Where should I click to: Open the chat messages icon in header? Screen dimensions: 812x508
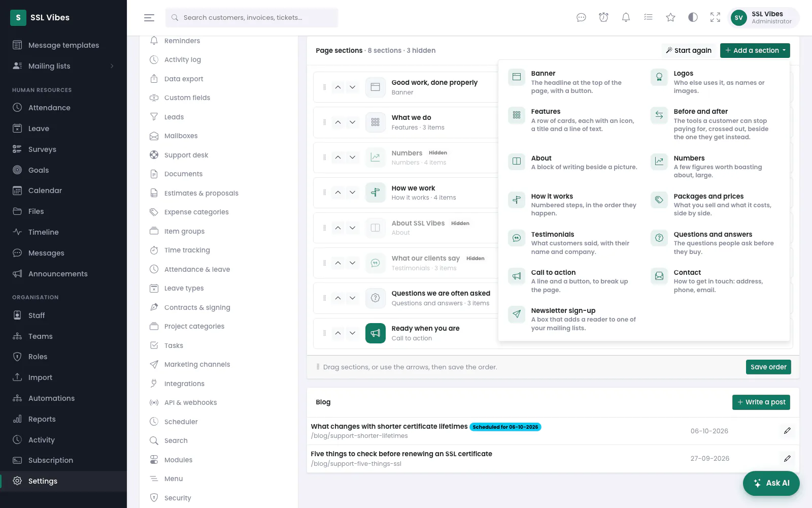(581, 17)
